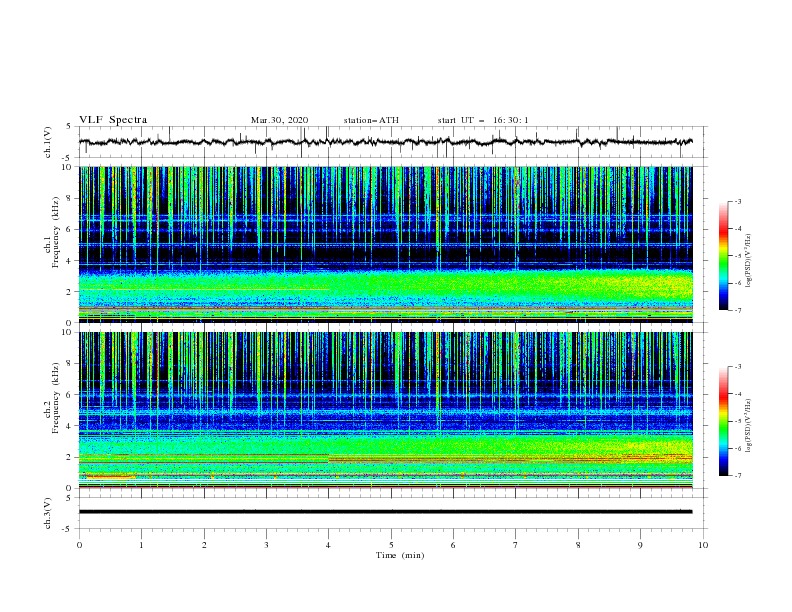
Task: Click the "-3" tick on ch.2 colorbar
Action: point(738,367)
